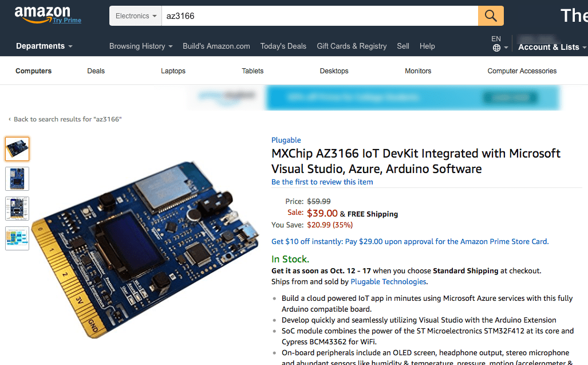Open the Electronics search category dropdown
The width and height of the screenshot is (588, 365).
tap(135, 15)
